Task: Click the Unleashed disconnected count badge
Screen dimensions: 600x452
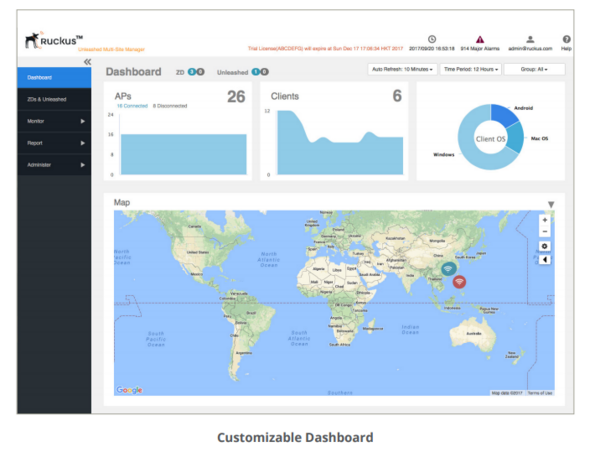Action: [264, 72]
